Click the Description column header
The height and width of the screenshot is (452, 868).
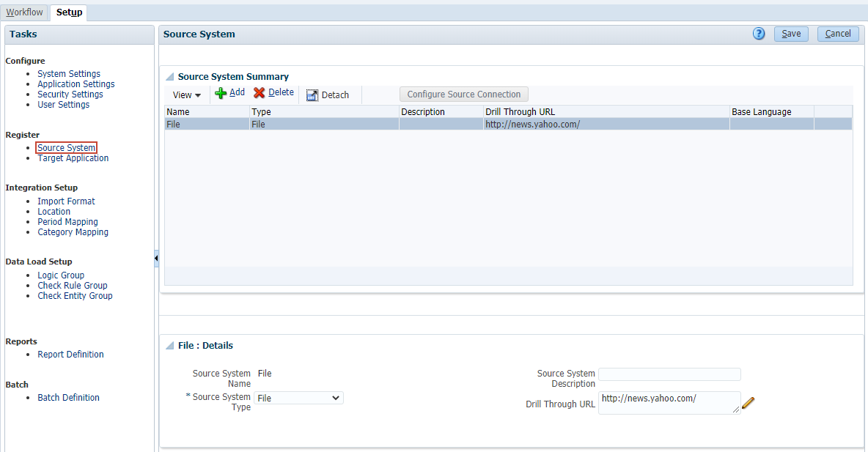(441, 112)
